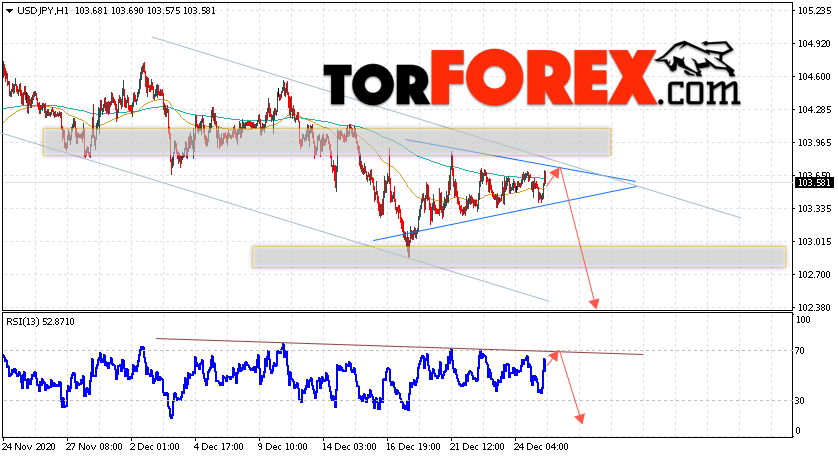Select the time axis label 24 Dec 04:00
The width and height of the screenshot is (838, 458).
pos(541,446)
